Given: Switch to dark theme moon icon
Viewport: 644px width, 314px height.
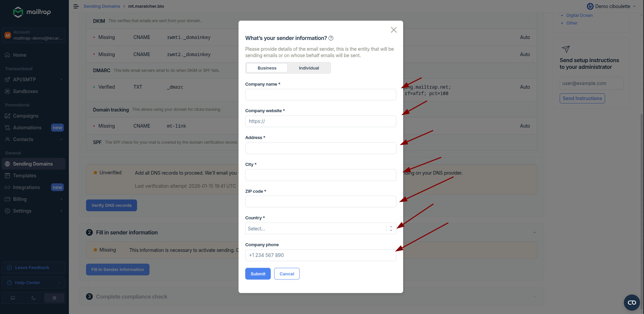Looking at the screenshot, I should pos(34,298).
